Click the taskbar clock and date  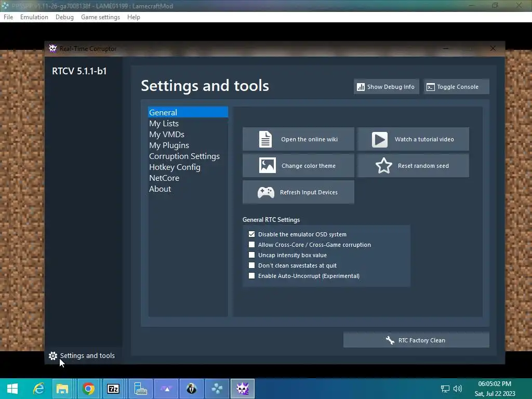tap(495, 389)
